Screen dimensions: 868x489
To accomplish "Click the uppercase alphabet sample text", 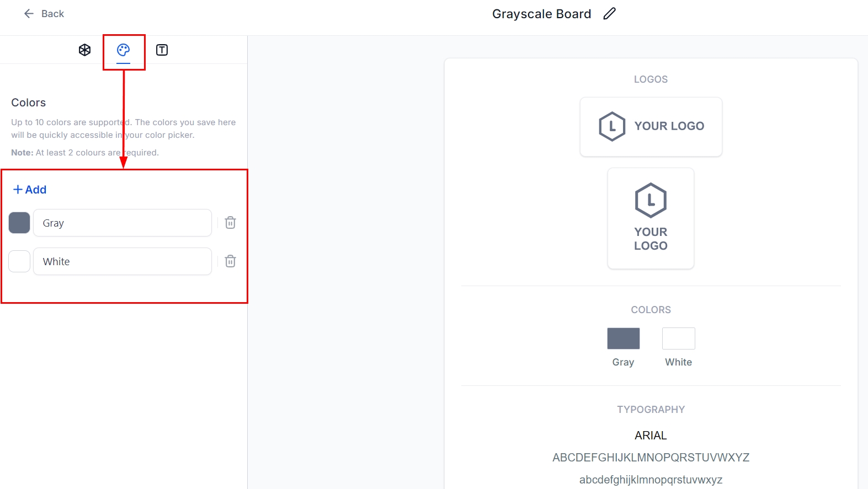I will [x=651, y=458].
